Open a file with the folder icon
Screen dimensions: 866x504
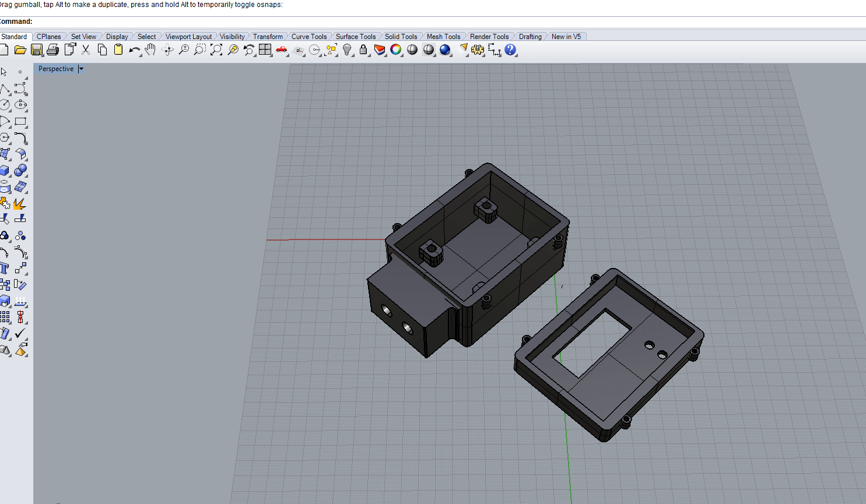tap(20, 50)
